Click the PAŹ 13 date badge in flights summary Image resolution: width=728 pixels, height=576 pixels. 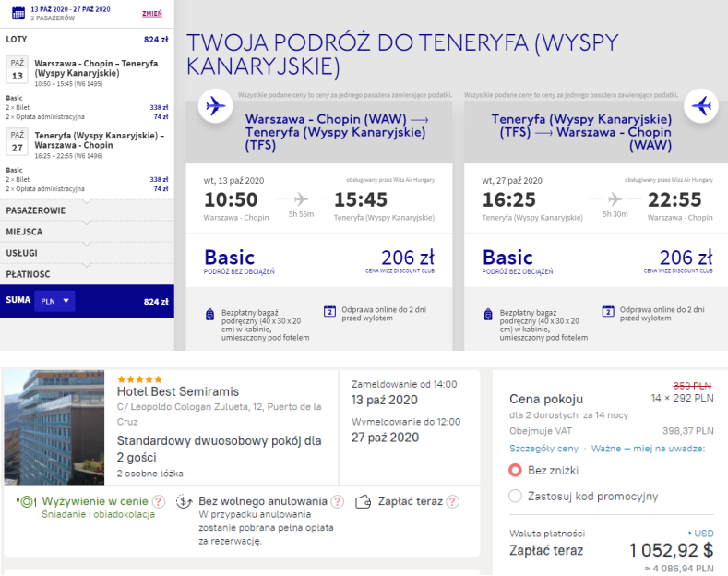pyautogui.click(x=18, y=69)
